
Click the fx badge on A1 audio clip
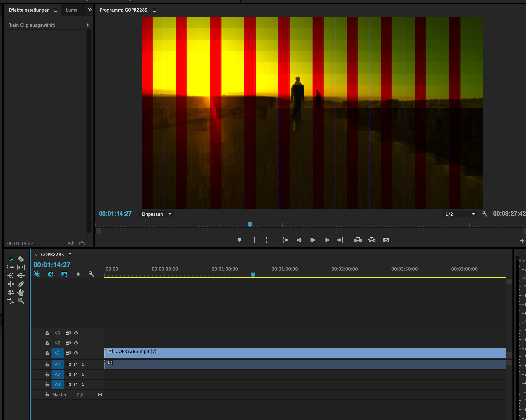click(110, 363)
